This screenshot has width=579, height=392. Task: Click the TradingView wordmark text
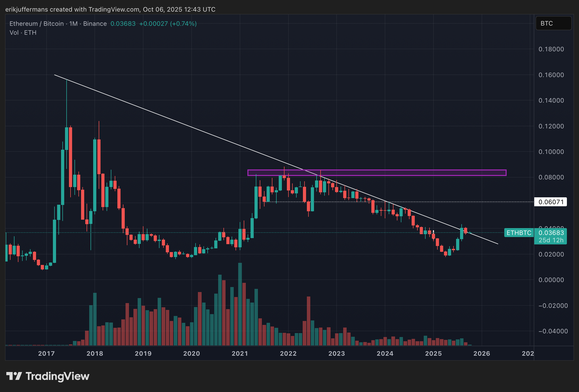pyautogui.click(x=57, y=376)
